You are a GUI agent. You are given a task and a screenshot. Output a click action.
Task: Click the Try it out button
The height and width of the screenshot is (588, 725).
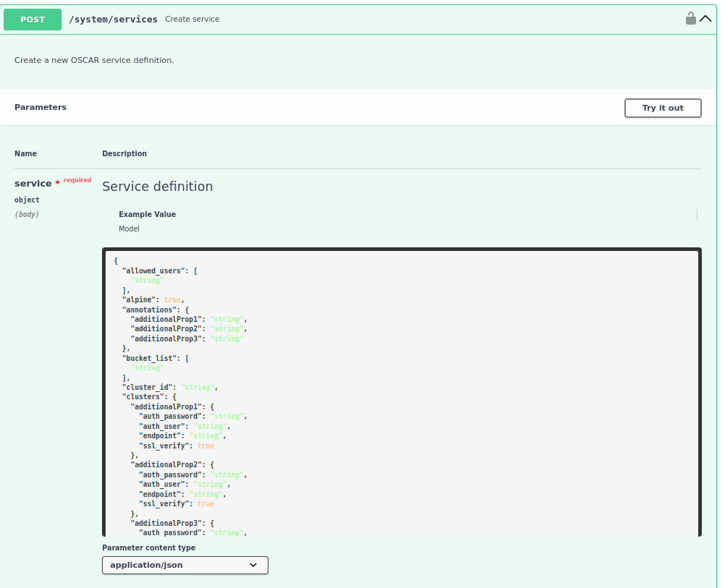(x=663, y=108)
